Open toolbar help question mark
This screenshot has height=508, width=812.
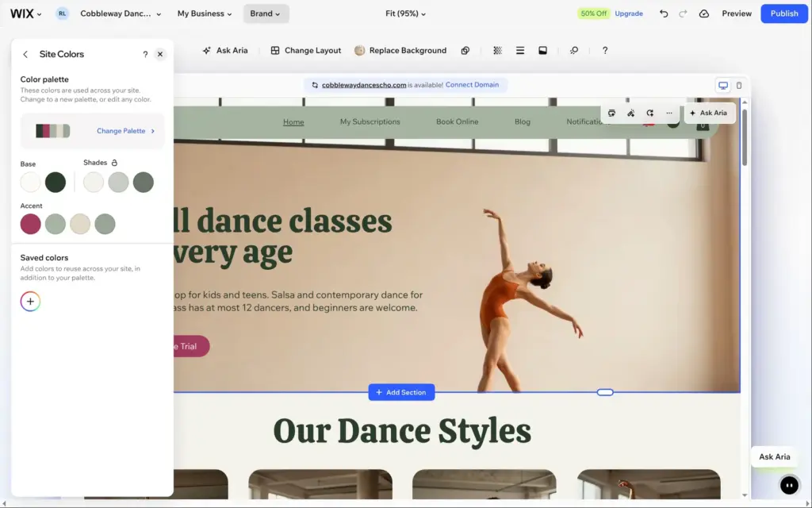605,50
